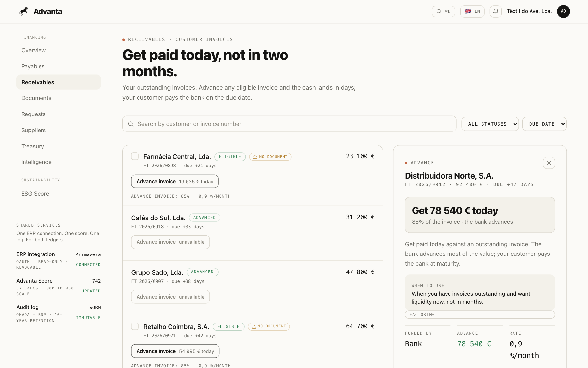Click Farmácia Central, Lda. customer name

177,157
